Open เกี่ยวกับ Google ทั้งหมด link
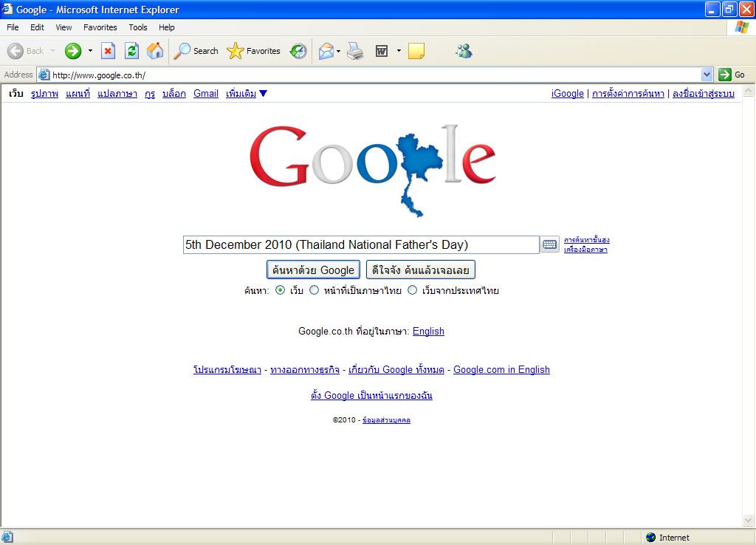756x545 pixels. (396, 369)
